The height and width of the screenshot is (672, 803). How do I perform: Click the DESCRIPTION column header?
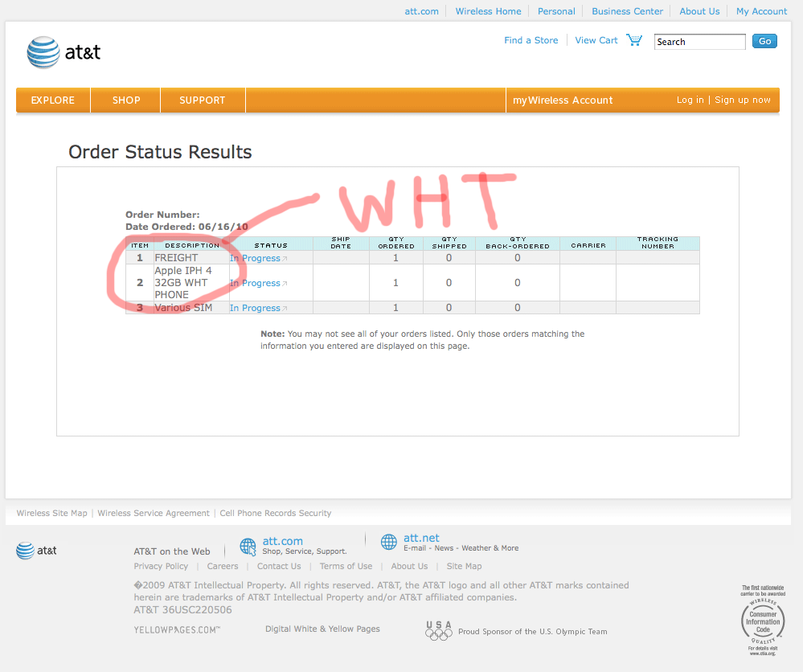pos(192,245)
